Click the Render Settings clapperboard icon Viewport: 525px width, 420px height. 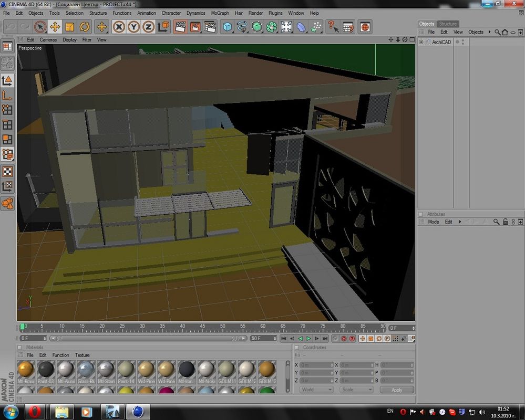point(210,26)
